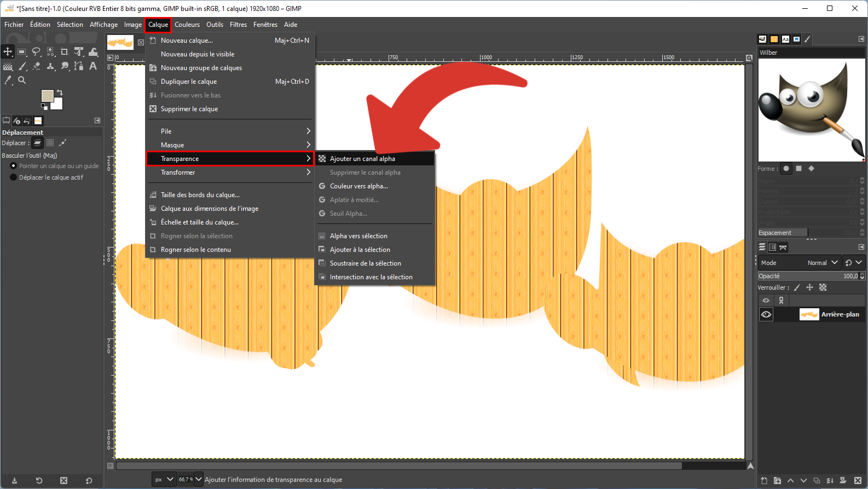Screen dimensions: 868x489
Task: Swap foreground and background colors
Action: click(x=60, y=92)
